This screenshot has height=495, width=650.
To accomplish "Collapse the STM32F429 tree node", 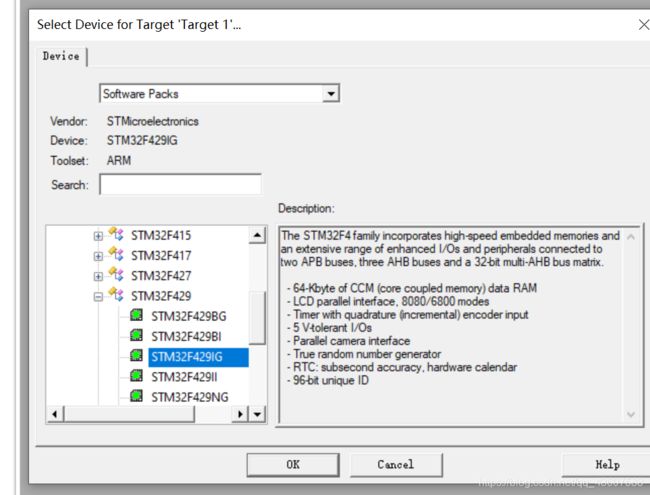I will (x=98, y=297).
